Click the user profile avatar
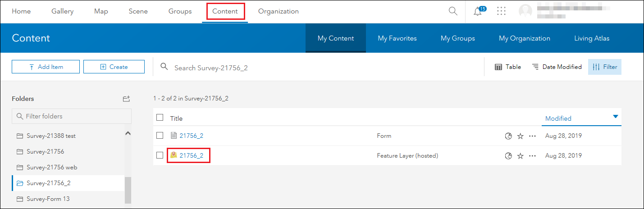 526,12
